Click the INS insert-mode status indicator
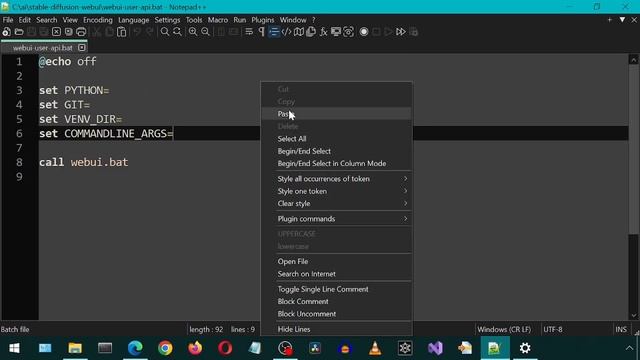Screen dimensions: 640x360 (621, 329)
